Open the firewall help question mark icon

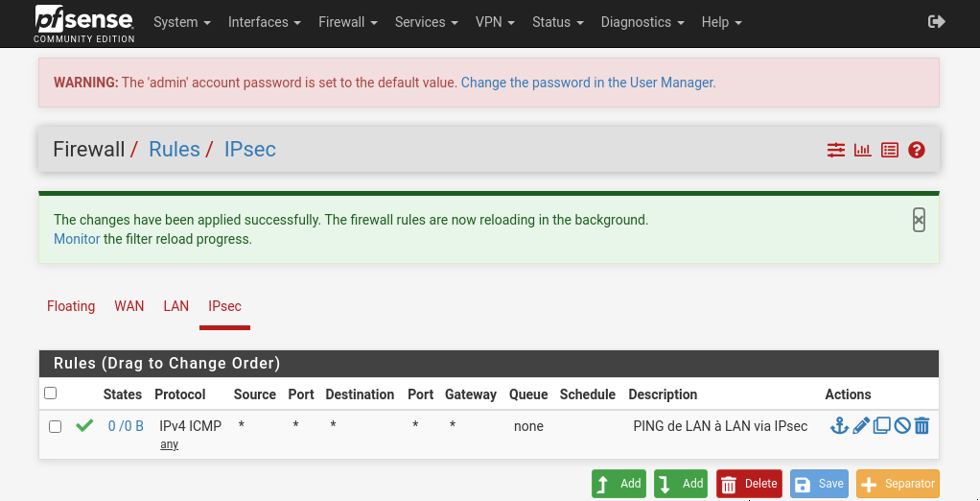[x=916, y=150]
